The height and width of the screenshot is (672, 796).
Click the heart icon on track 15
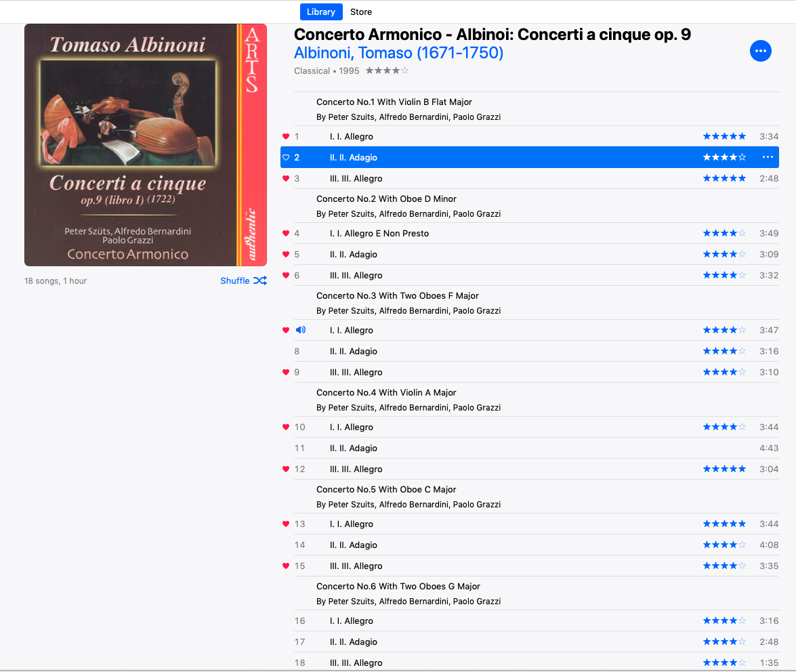pyautogui.click(x=286, y=566)
